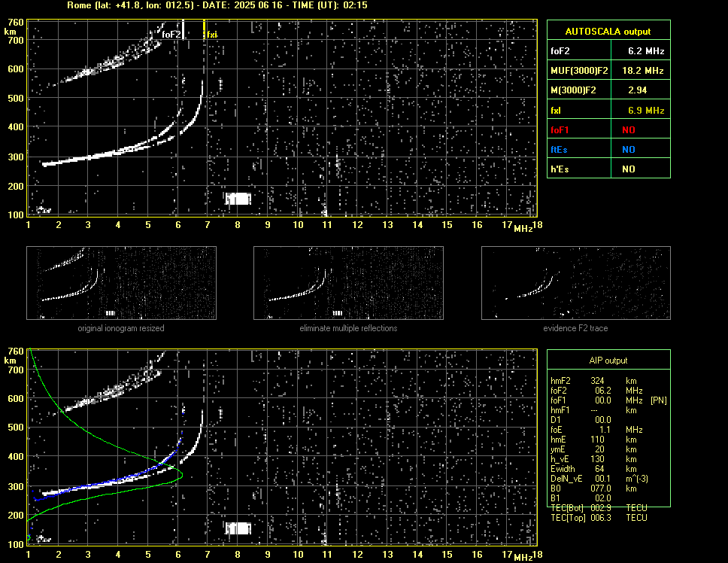Open the evidence F2 trace thumbnail

(x=576, y=283)
